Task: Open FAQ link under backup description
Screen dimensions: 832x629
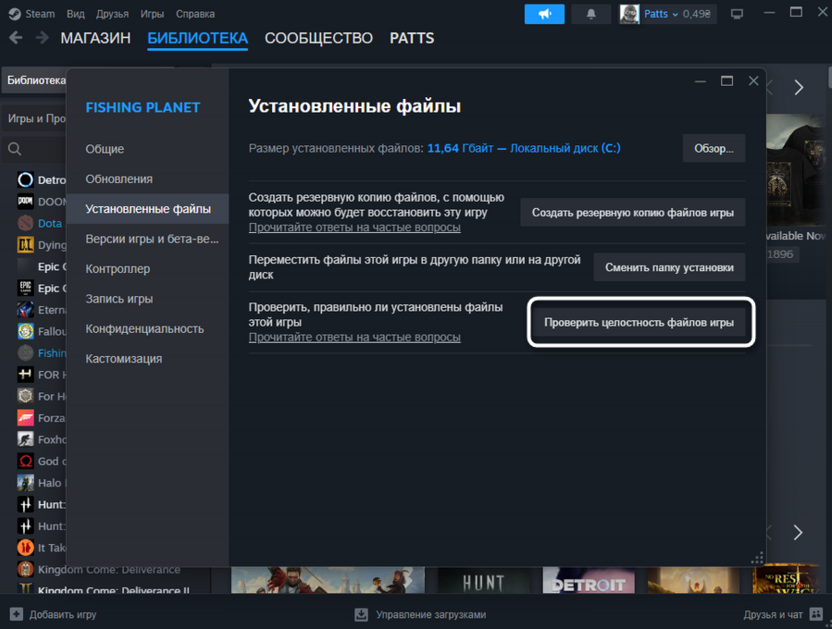Action: point(354,227)
